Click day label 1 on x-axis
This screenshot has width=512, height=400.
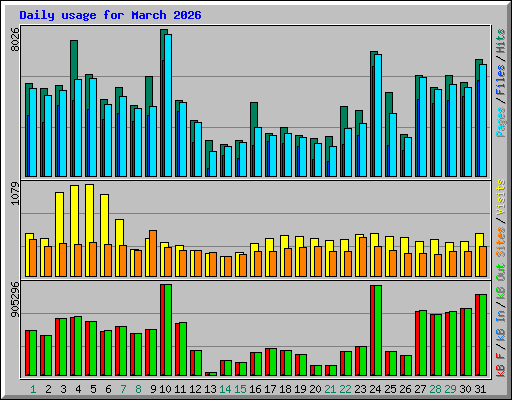[x=33, y=389]
